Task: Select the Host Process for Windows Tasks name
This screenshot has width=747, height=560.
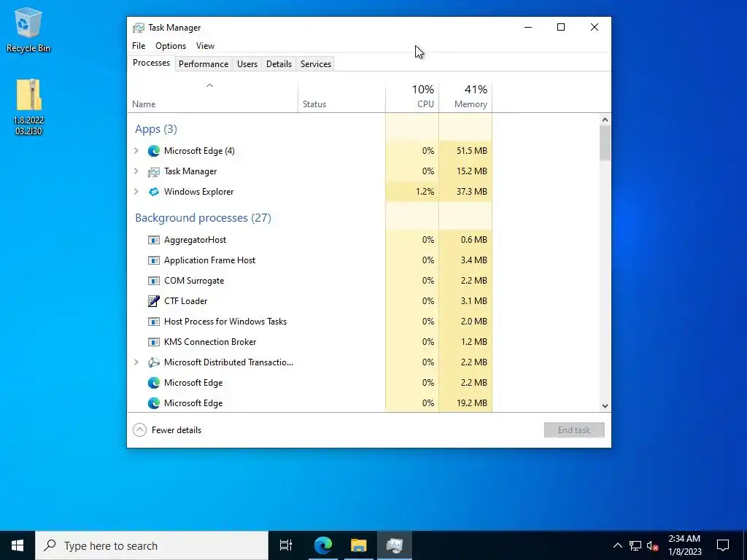Action: 225,322
